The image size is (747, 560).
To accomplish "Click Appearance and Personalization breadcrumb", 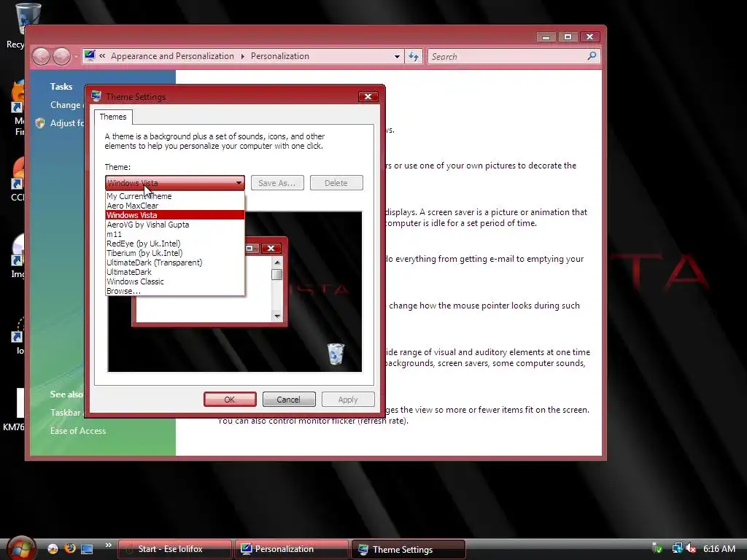I will (x=172, y=56).
